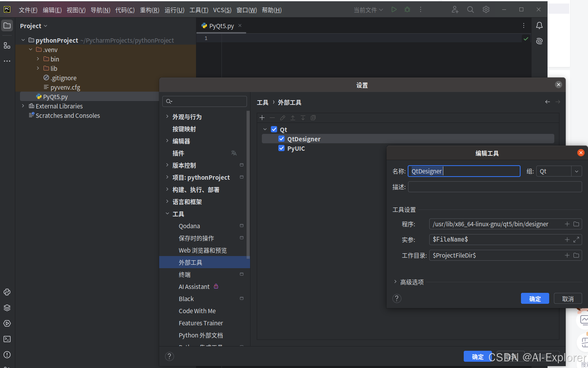Copy selected external tool icon
The width and height of the screenshot is (588, 368).
(313, 118)
